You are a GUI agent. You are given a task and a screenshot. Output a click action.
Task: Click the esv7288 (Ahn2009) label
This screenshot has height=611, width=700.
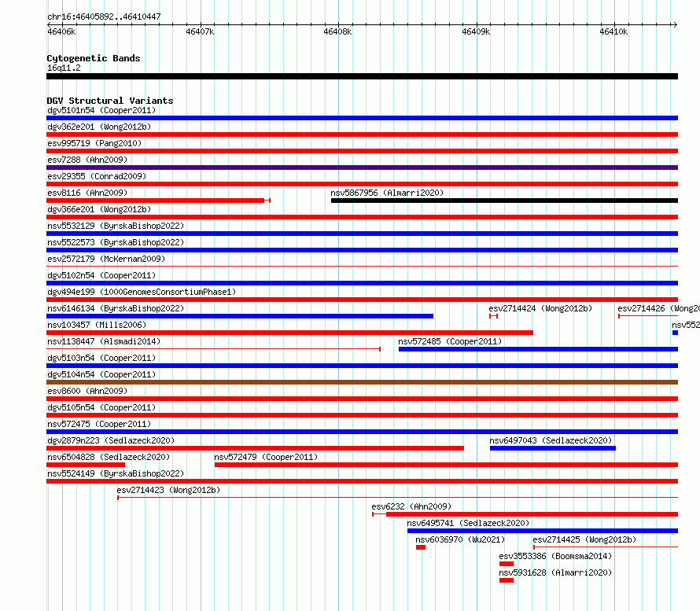[87, 160]
